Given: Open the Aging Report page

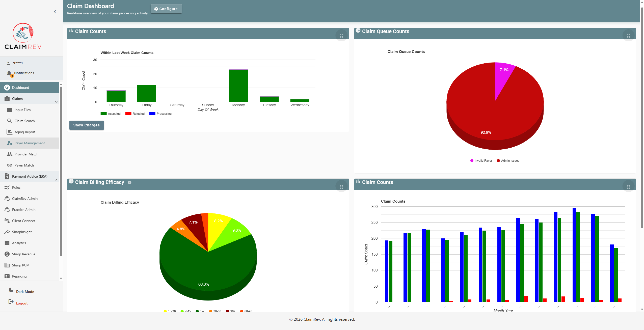Looking at the screenshot, I should click(30, 132).
